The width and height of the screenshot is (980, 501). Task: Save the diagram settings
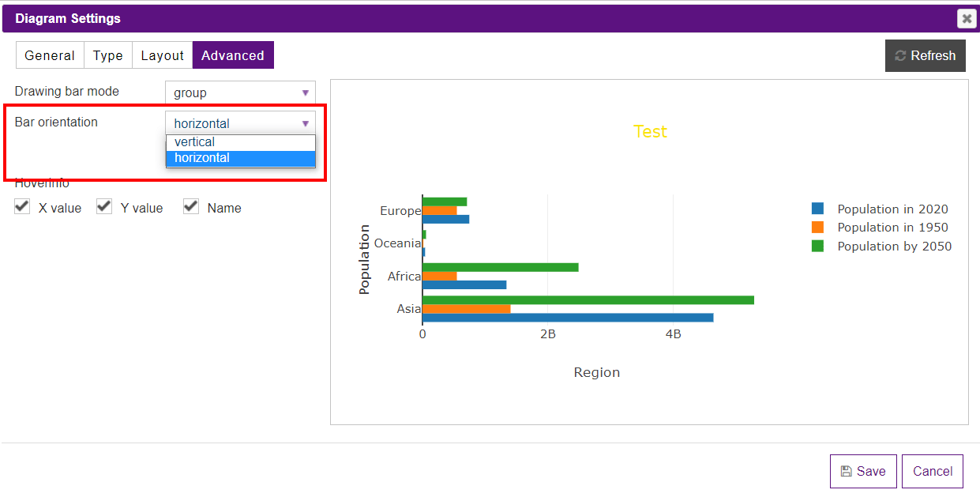[x=863, y=471]
